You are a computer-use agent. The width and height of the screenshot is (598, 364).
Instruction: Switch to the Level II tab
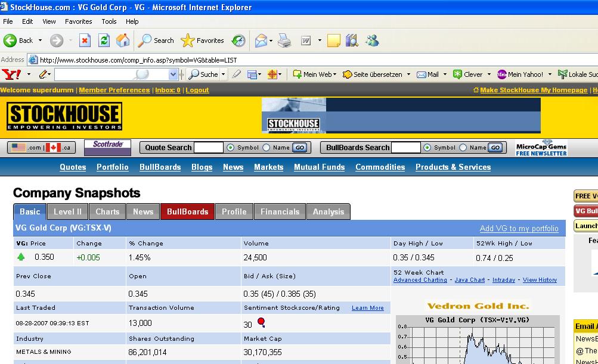[67, 211]
